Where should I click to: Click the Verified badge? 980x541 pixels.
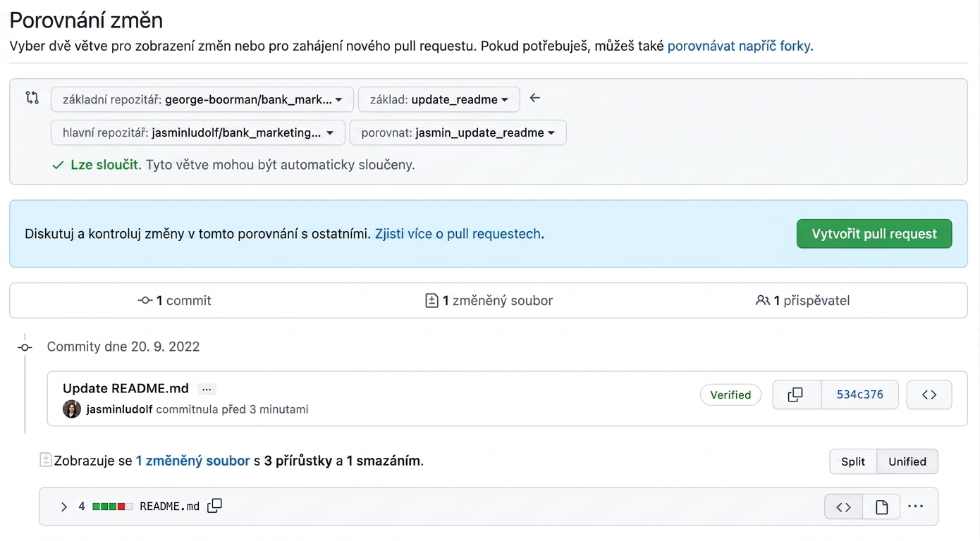tap(730, 395)
